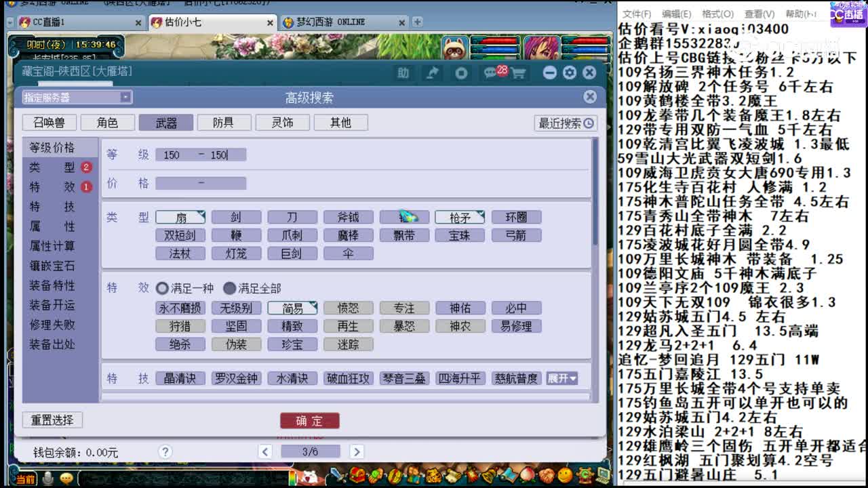
Task: Open 最近搜索 recent searches
Action: point(566,123)
